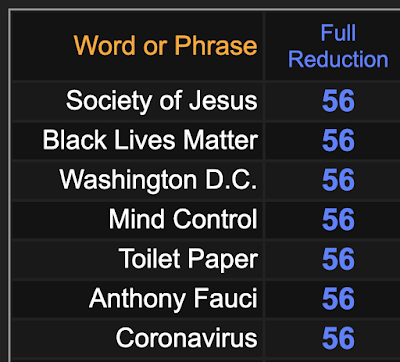Click the word 'Fauci' in the table

click(225, 298)
